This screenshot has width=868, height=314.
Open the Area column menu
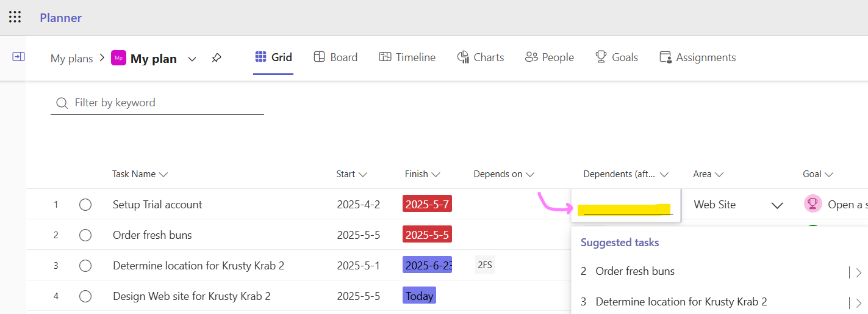(719, 174)
